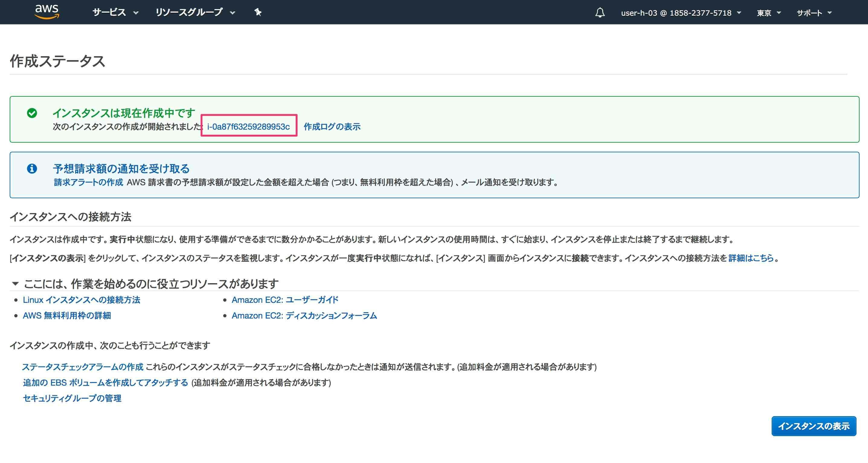Viewport: 868px width, 463px height.
Task: Open the 東京 region selector
Action: (769, 13)
